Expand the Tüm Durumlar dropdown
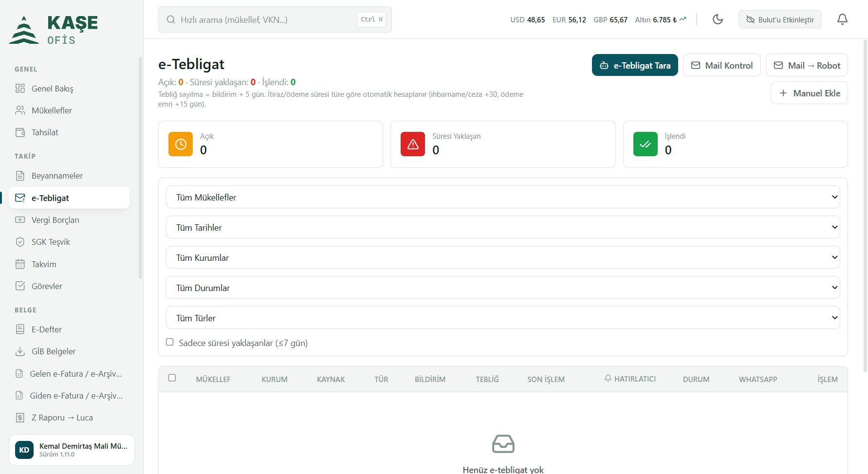Image resolution: width=868 pixels, height=474 pixels. coord(503,288)
